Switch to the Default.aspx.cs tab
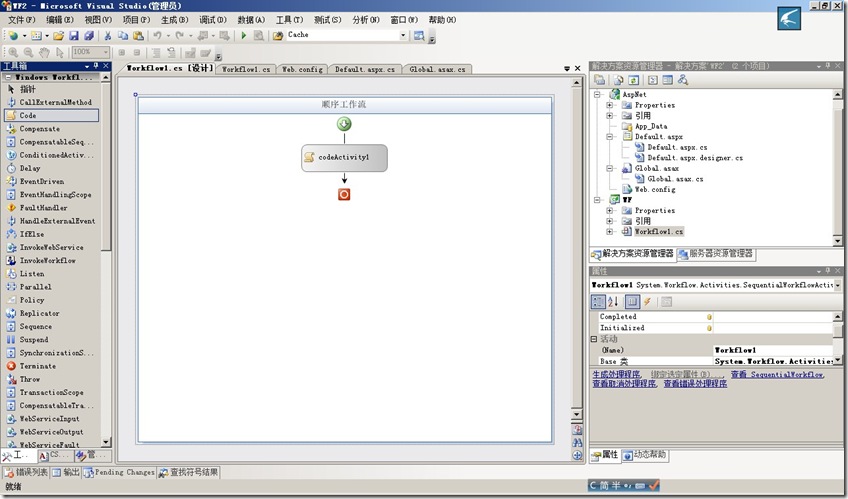 click(365, 69)
